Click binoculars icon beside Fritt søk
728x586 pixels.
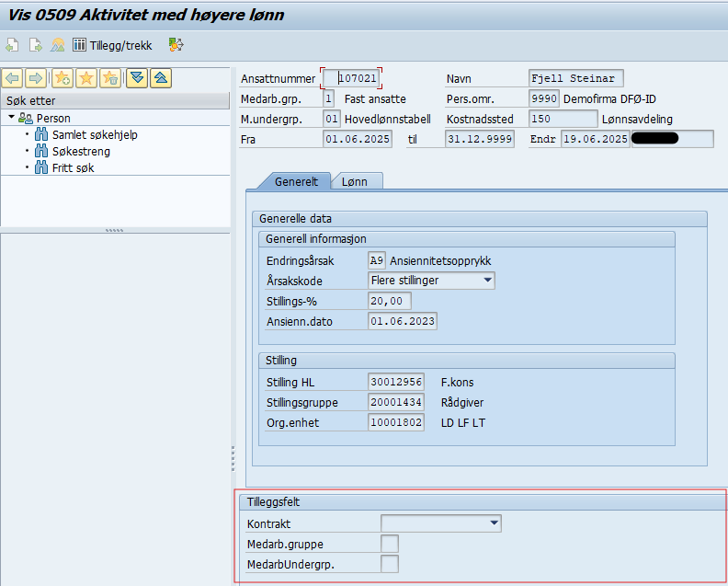tap(41, 167)
